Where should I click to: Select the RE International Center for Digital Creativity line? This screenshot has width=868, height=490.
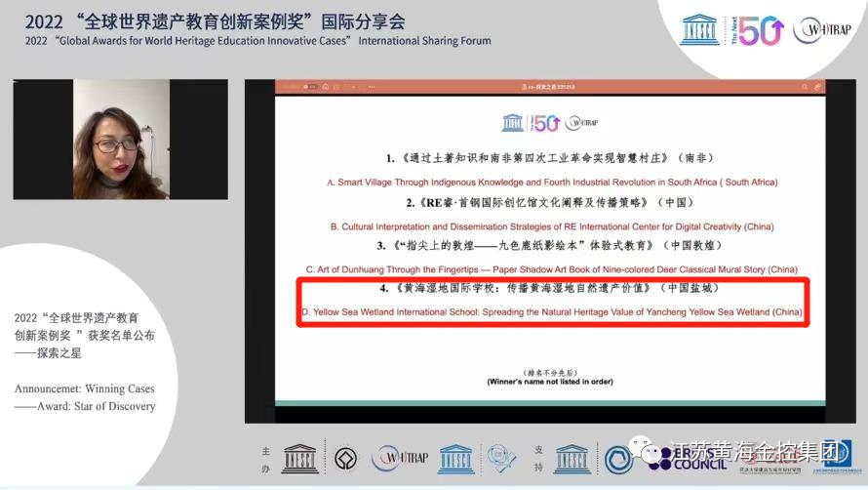(554, 225)
